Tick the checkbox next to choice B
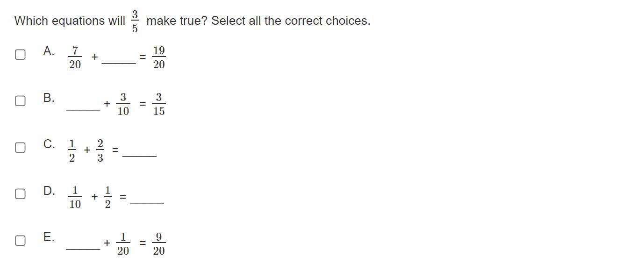Viewport: 644px width, 279px height. click(20, 101)
